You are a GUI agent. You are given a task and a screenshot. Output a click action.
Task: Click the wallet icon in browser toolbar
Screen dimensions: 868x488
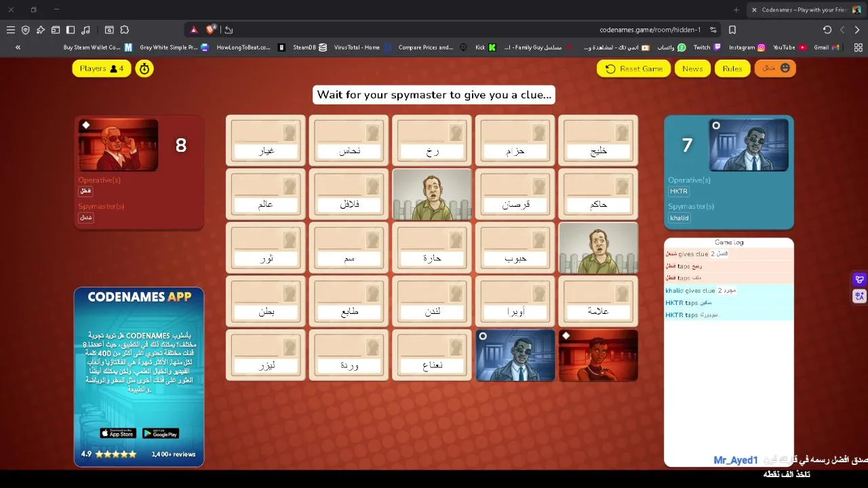coord(56,30)
